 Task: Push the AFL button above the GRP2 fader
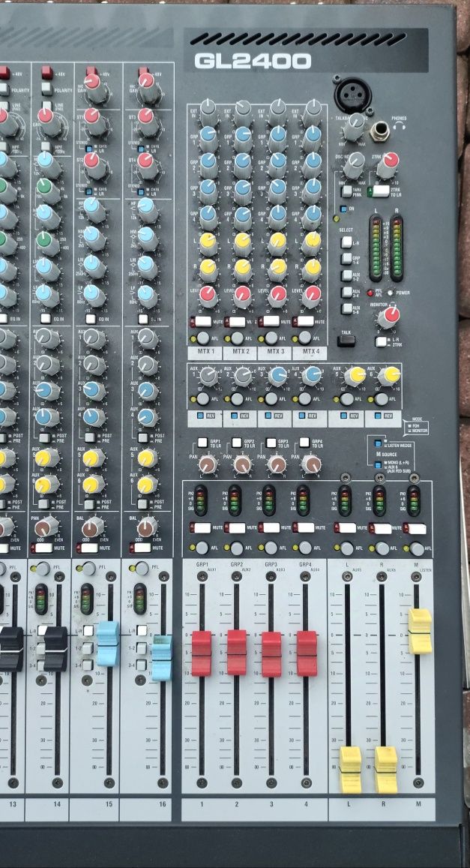click(x=237, y=548)
